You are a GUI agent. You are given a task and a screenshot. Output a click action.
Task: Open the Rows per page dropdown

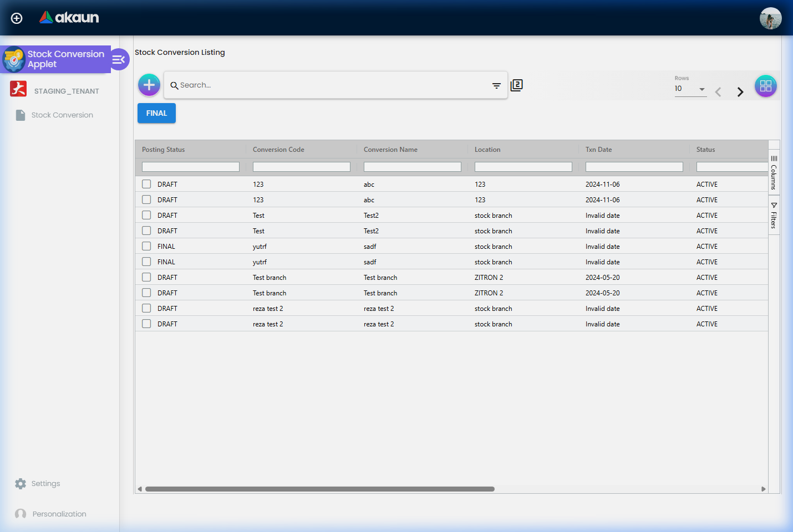coord(690,89)
